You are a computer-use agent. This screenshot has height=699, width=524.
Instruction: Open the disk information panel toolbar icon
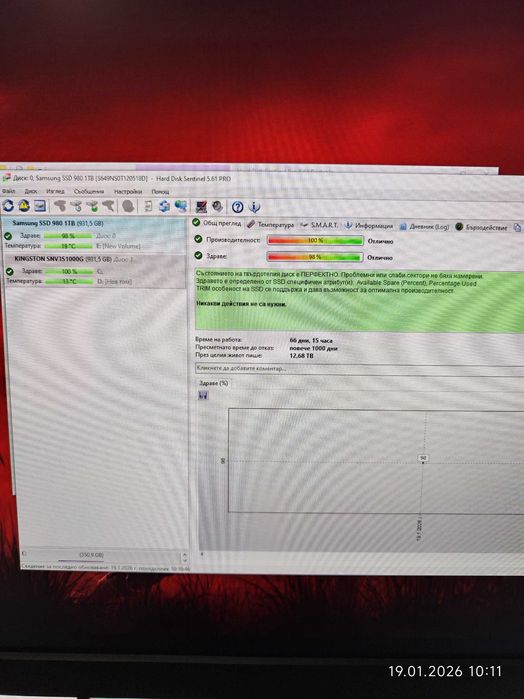click(x=40, y=206)
